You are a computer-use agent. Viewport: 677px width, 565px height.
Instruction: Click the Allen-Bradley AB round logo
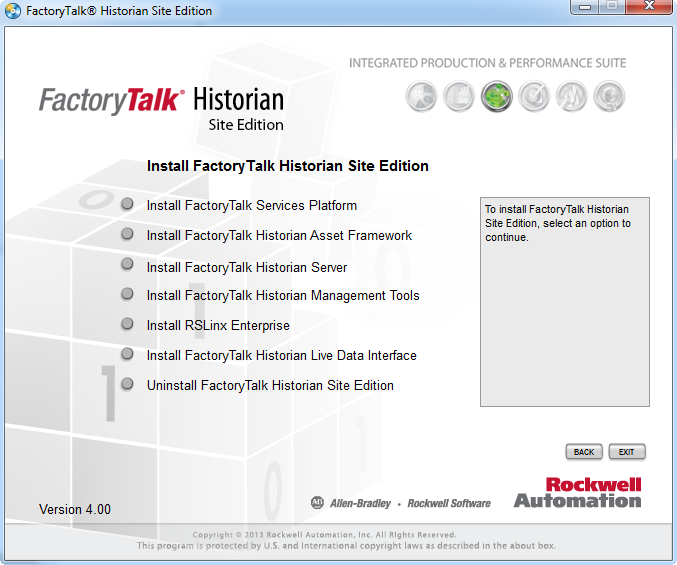pos(317,502)
